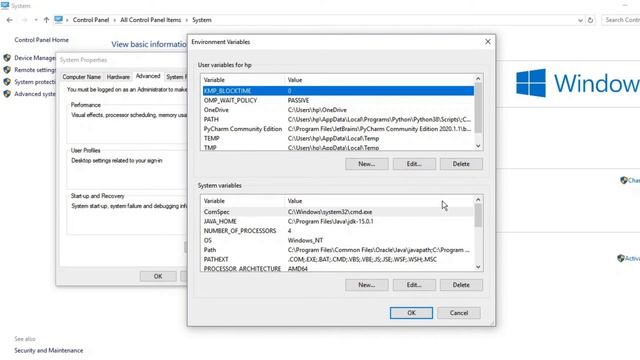Select OMP_WAIT_POLICY user variable

point(338,100)
